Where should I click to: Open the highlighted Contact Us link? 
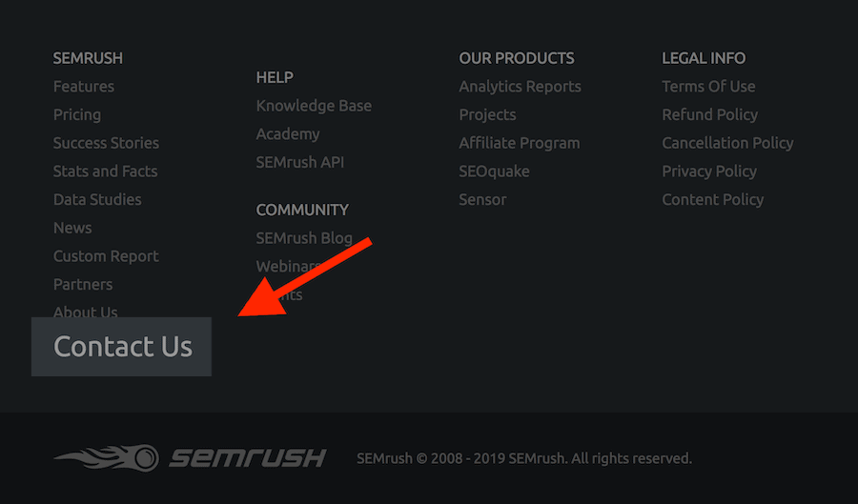123,347
